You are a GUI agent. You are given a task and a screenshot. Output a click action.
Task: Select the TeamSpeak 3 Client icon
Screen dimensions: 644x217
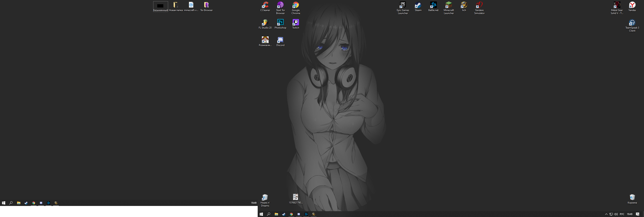(x=632, y=26)
